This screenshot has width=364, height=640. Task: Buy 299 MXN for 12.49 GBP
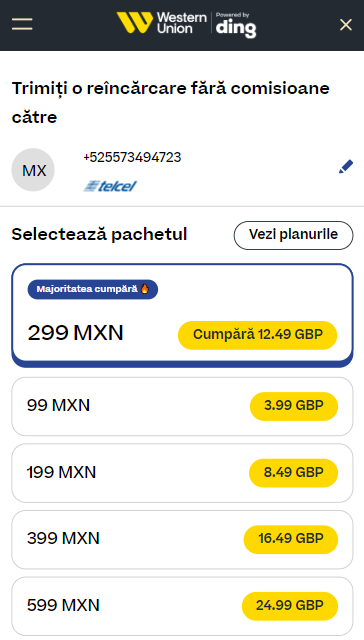coord(257,335)
